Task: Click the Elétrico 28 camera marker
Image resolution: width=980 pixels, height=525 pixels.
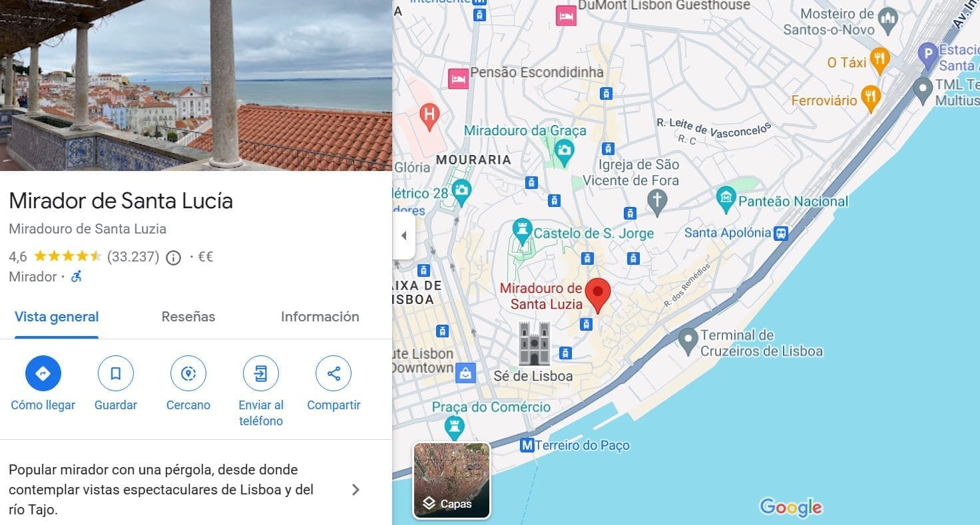Action: click(x=461, y=192)
